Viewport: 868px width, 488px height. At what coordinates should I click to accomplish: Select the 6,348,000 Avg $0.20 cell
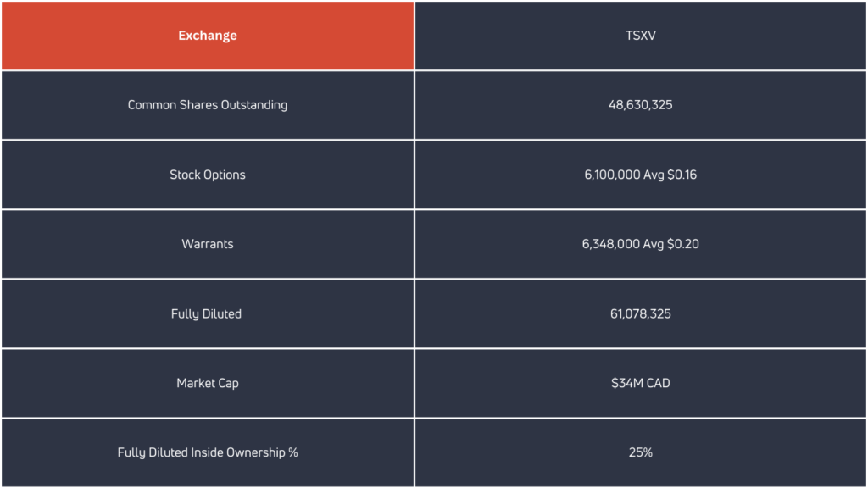(x=641, y=244)
